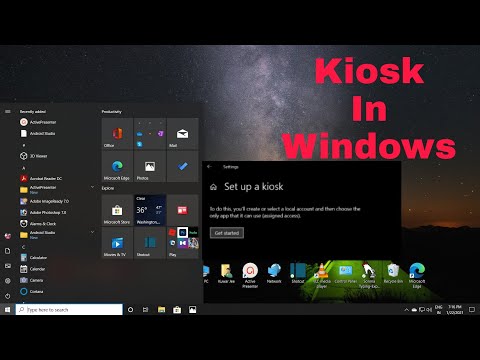Open Shotcut desktop shortcut
Image resolution: width=480 pixels, height=360 pixels.
tap(298, 273)
